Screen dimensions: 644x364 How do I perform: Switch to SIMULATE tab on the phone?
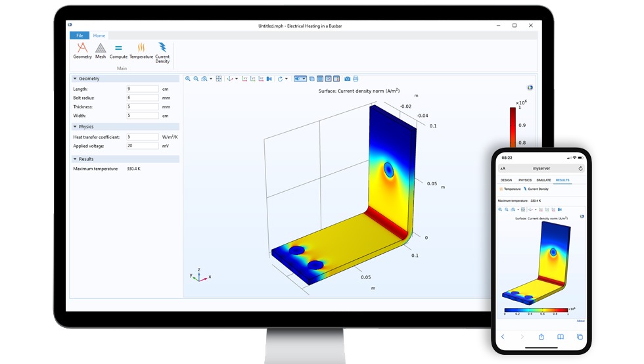pyautogui.click(x=543, y=180)
